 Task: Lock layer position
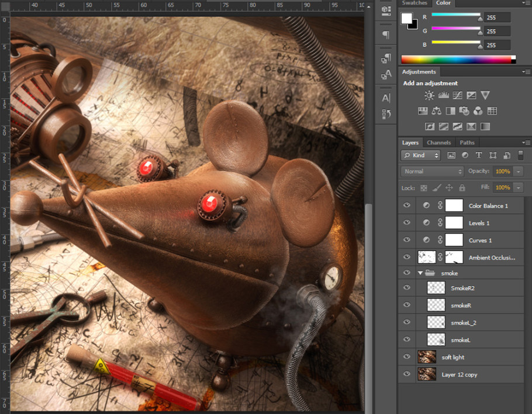(x=449, y=187)
